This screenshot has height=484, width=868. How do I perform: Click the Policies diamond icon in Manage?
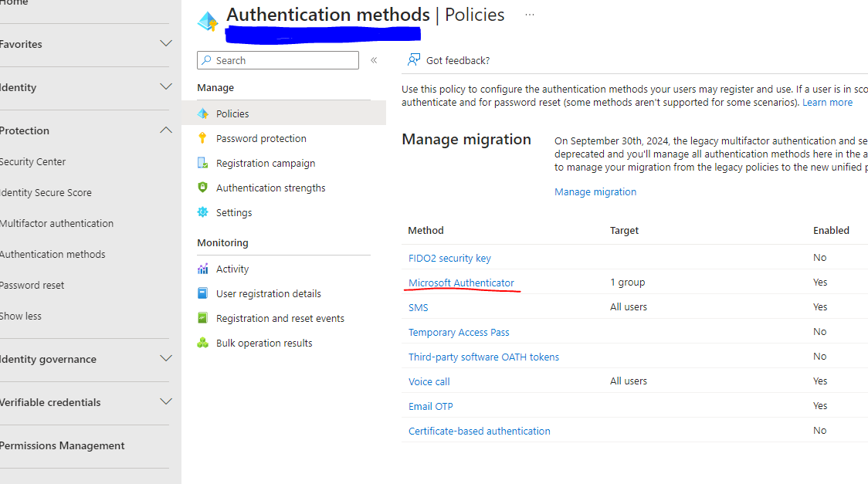[202, 113]
